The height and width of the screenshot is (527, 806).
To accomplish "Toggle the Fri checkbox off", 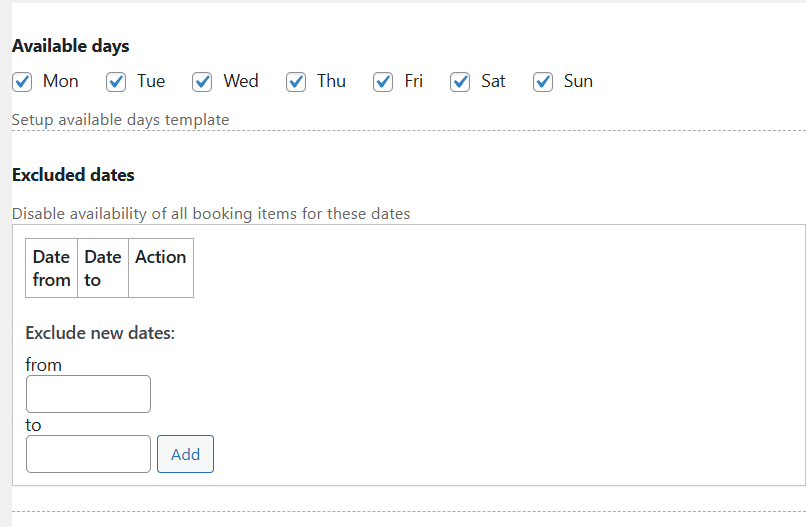I will (383, 82).
